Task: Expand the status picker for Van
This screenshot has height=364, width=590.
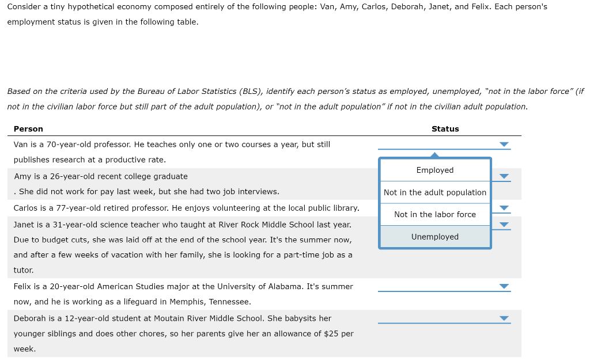Action: (505, 145)
